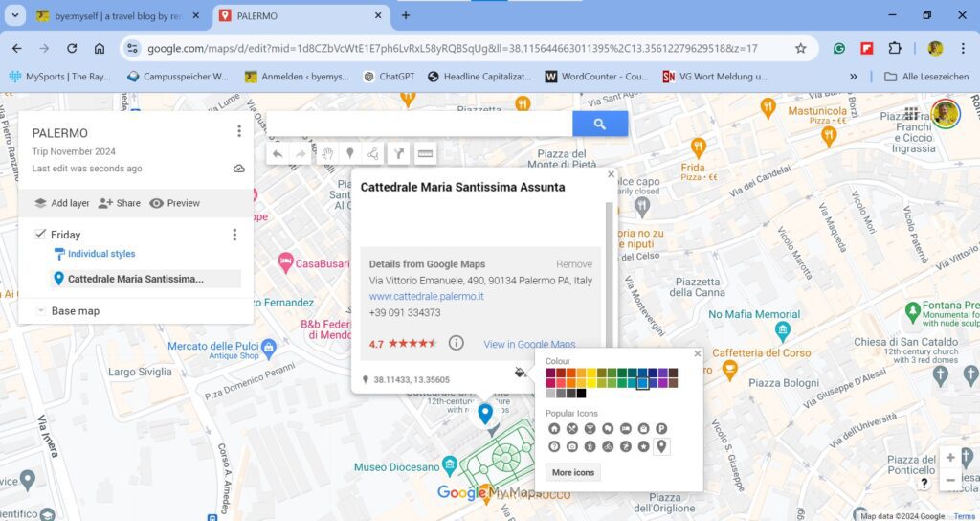Click View in Google Maps link

click(x=529, y=344)
